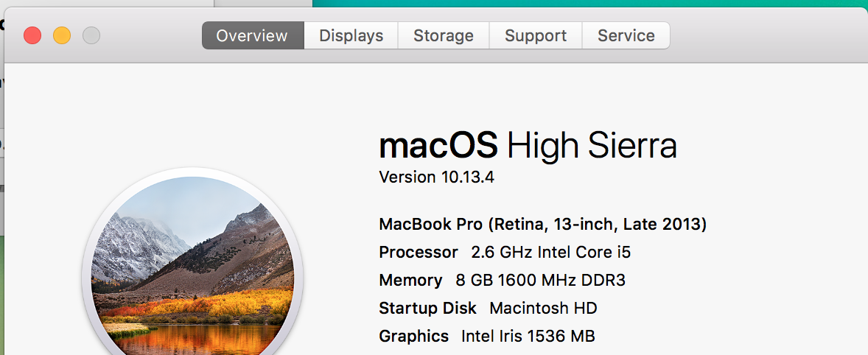Click the Macintosh HD disk name
The width and height of the screenshot is (868, 355).
pyautogui.click(x=543, y=308)
